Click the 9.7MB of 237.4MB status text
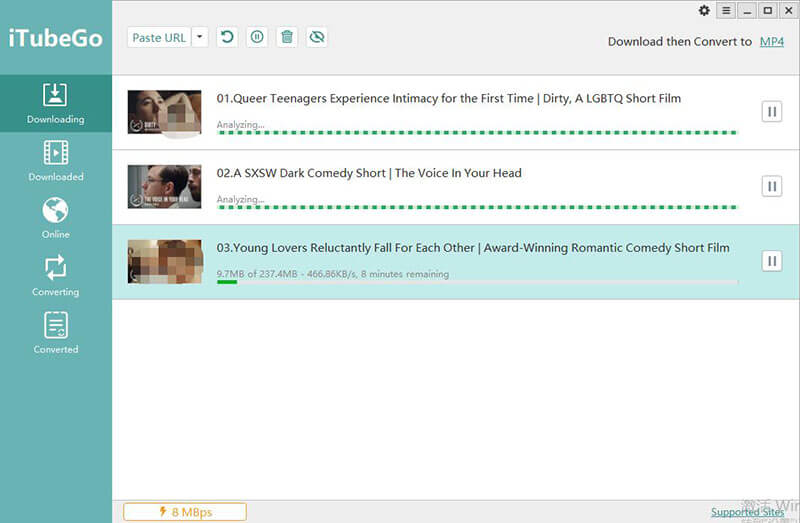The image size is (800, 523). coord(333,274)
